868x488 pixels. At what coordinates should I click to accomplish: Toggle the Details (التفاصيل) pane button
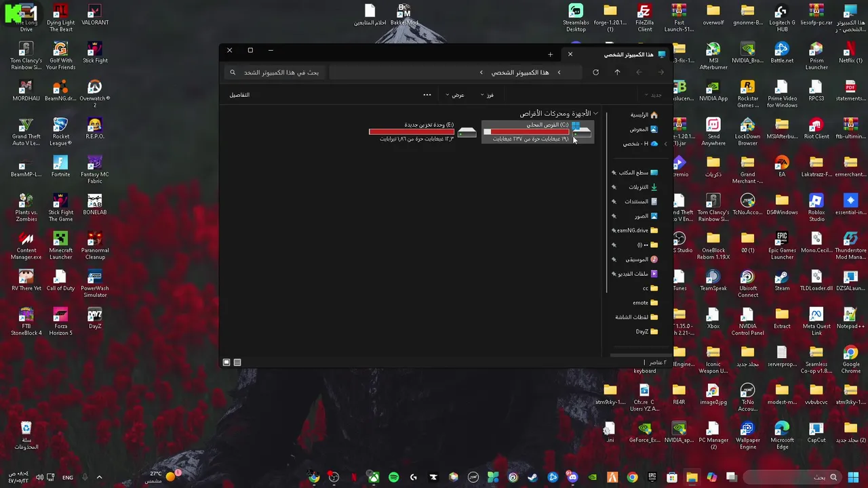tap(239, 95)
